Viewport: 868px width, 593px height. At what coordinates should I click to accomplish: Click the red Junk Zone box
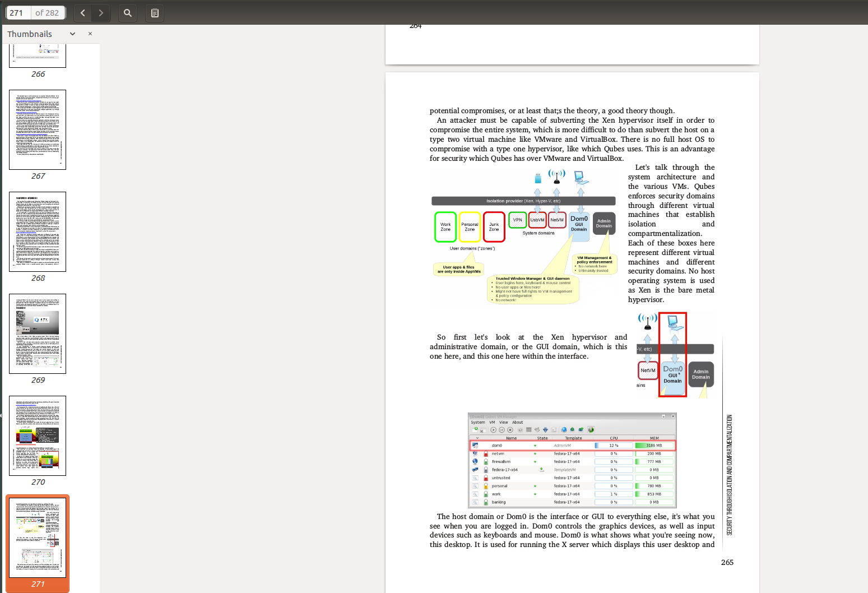click(x=494, y=227)
